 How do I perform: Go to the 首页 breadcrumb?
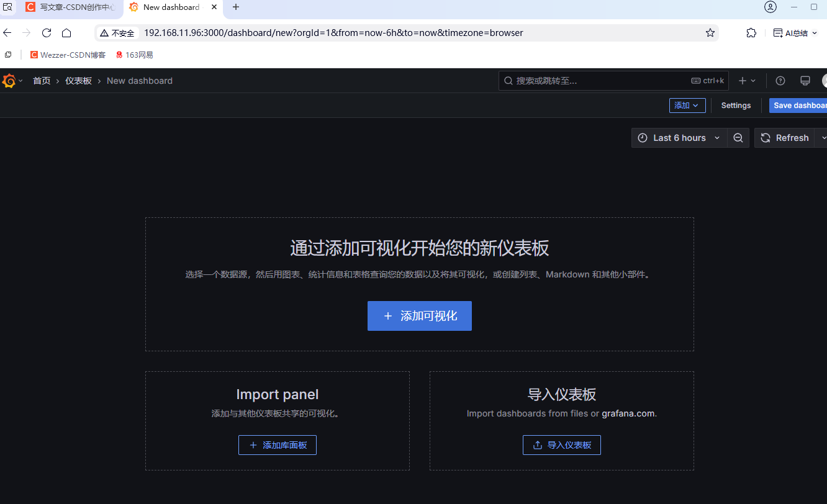42,81
